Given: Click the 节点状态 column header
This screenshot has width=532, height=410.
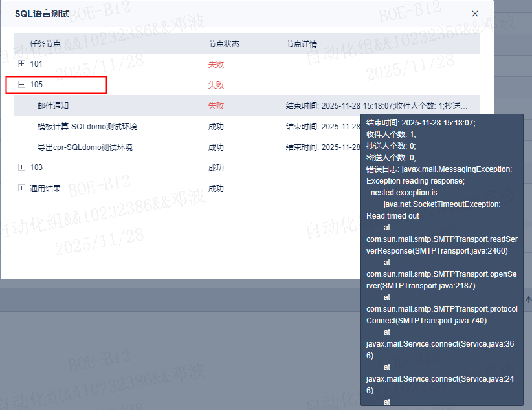Looking at the screenshot, I should [223, 44].
